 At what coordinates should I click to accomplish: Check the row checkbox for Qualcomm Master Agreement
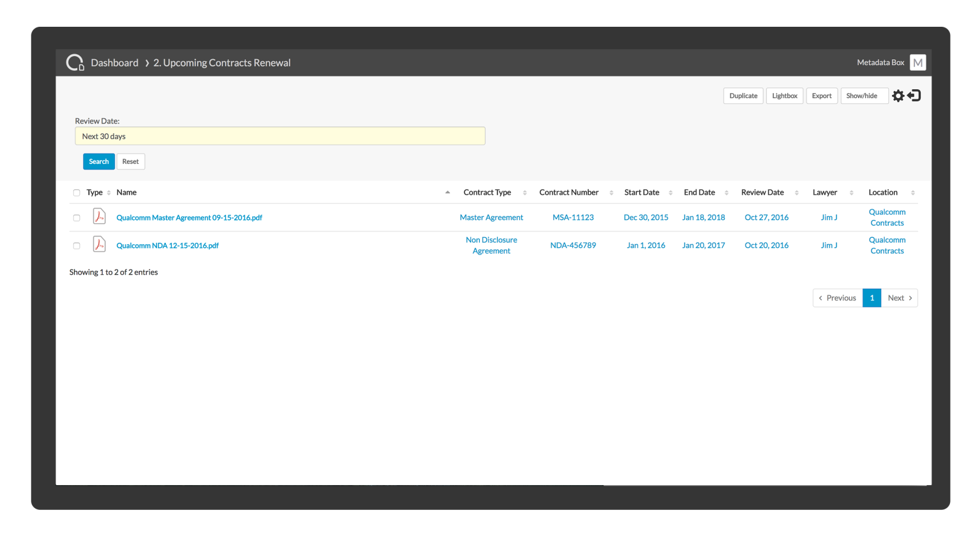point(77,217)
